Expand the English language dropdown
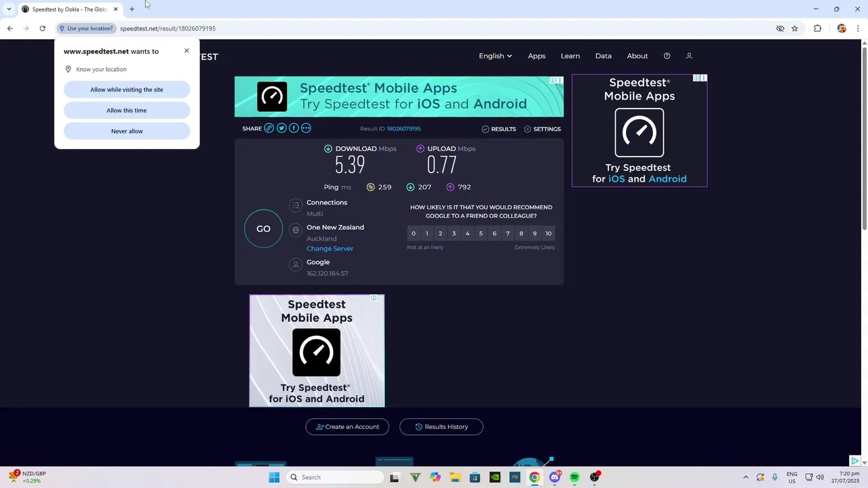The image size is (868, 488). [x=495, y=56]
